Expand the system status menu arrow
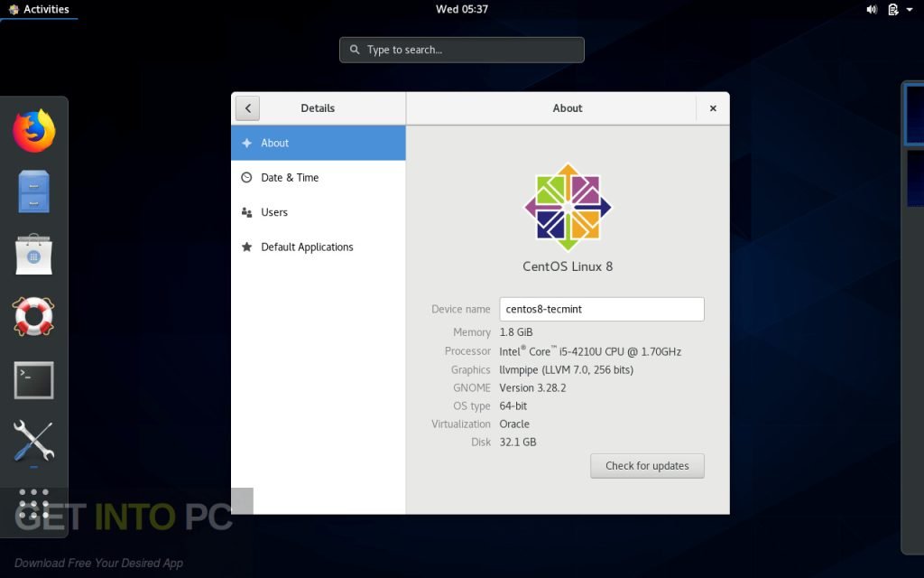Image resolution: width=924 pixels, height=578 pixels. pyautogui.click(x=910, y=9)
